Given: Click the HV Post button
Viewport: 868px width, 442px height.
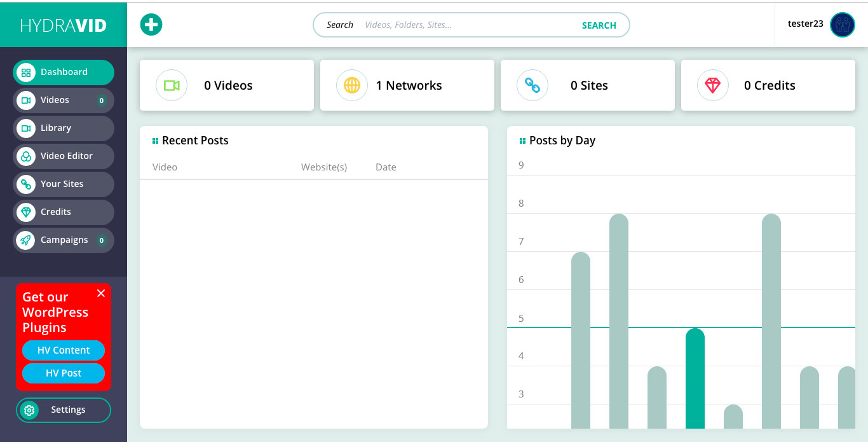Looking at the screenshot, I should click(x=64, y=373).
